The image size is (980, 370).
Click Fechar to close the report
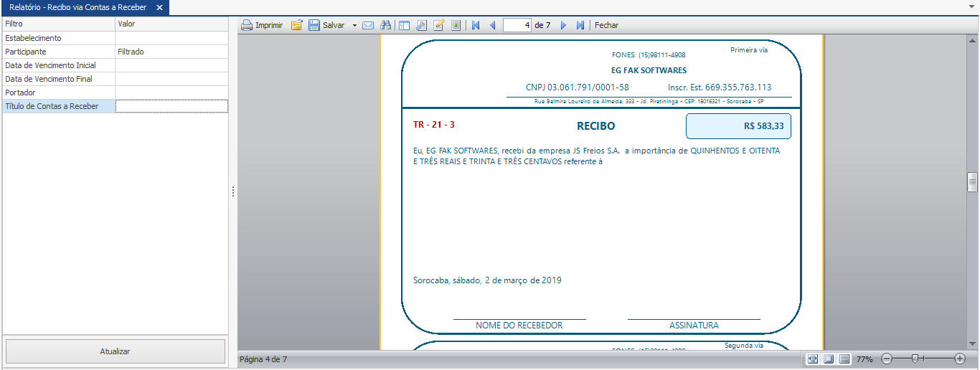click(x=606, y=25)
